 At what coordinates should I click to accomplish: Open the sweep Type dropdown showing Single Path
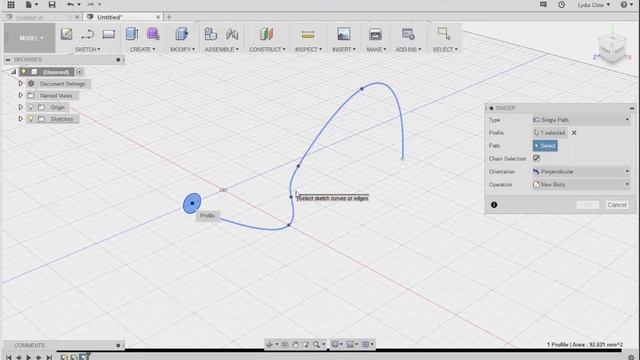(581, 120)
